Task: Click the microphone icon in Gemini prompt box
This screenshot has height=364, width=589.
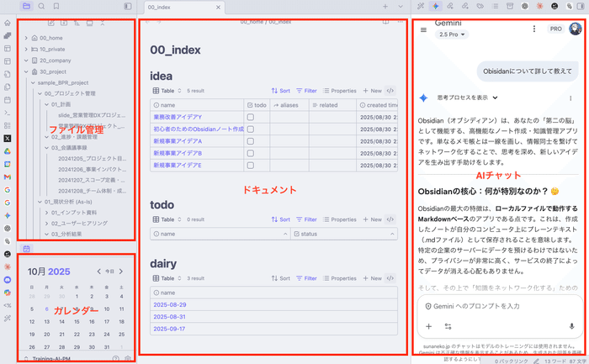Action: pyautogui.click(x=571, y=326)
